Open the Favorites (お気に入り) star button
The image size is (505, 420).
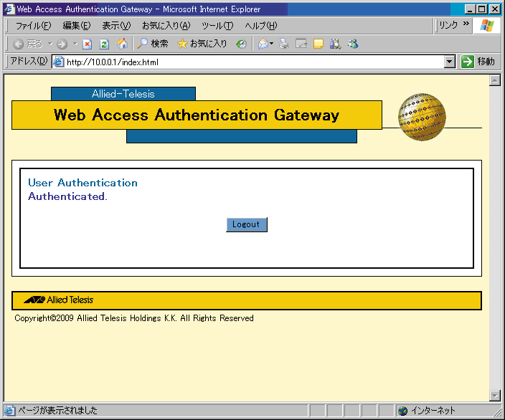pos(202,44)
